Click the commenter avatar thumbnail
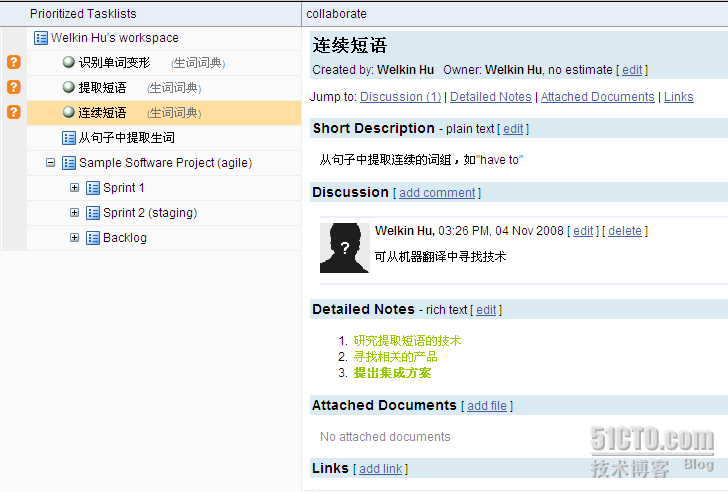This screenshot has width=728, height=492. [x=344, y=248]
